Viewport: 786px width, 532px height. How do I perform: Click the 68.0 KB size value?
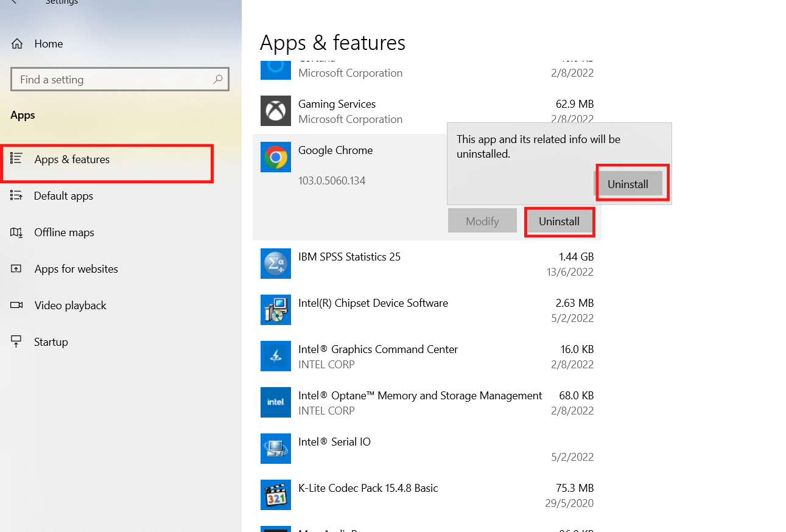click(x=577, y=396)
